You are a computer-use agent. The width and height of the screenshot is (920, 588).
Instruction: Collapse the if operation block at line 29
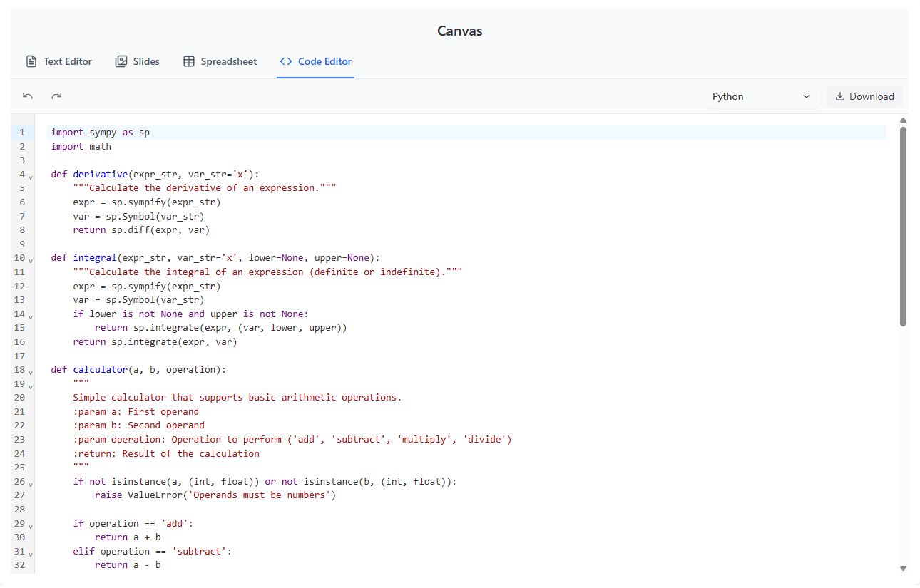point(29,525)
